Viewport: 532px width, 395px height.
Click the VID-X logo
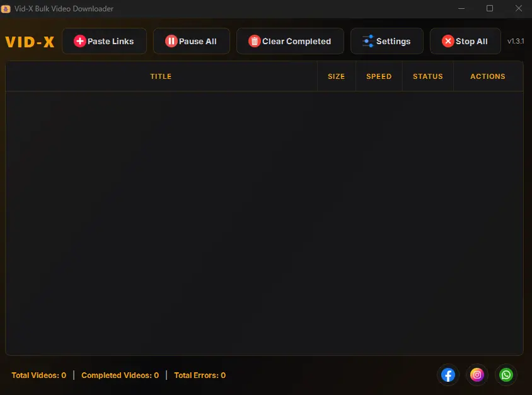coord(30,42)
